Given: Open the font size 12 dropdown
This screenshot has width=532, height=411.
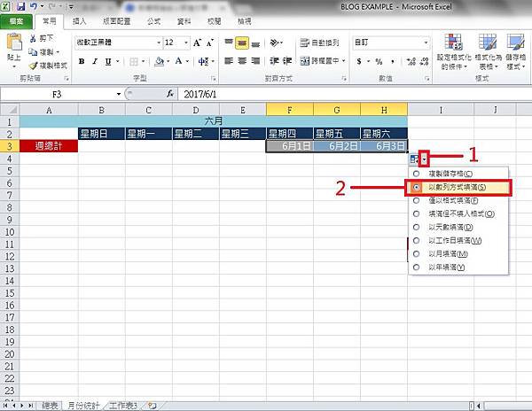Looking at the screenshot, I should coord(186,43).
